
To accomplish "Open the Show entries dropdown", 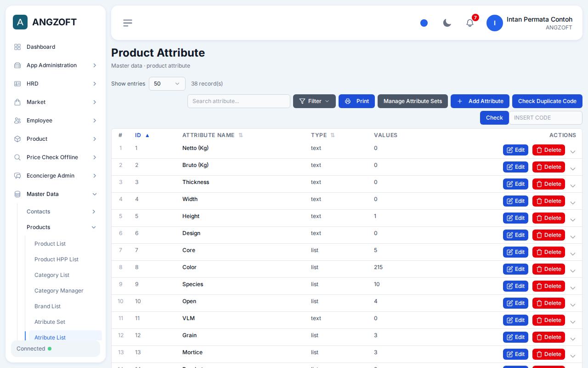I will [167, 84].
